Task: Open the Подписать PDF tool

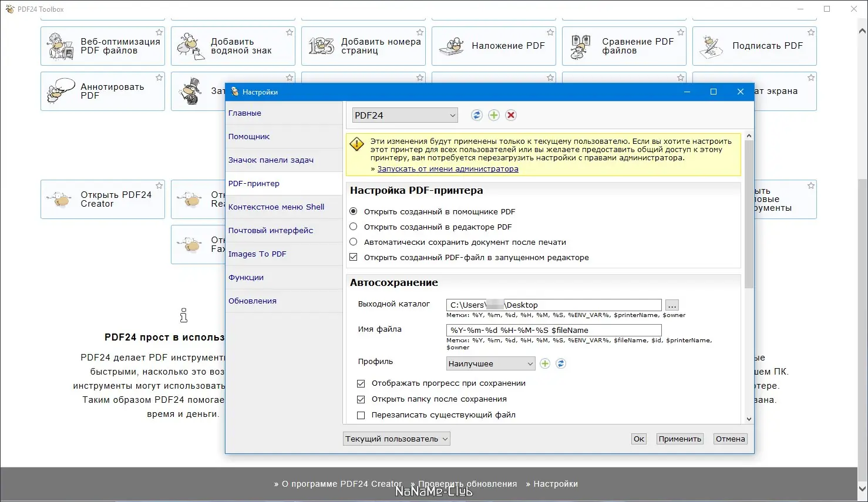Action: tap(755, 46)
